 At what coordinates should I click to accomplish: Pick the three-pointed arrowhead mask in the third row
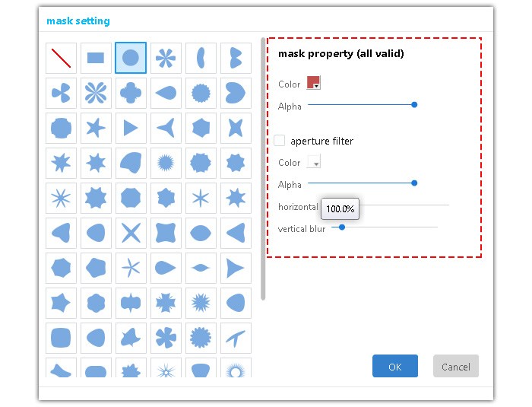pos(166,128)
